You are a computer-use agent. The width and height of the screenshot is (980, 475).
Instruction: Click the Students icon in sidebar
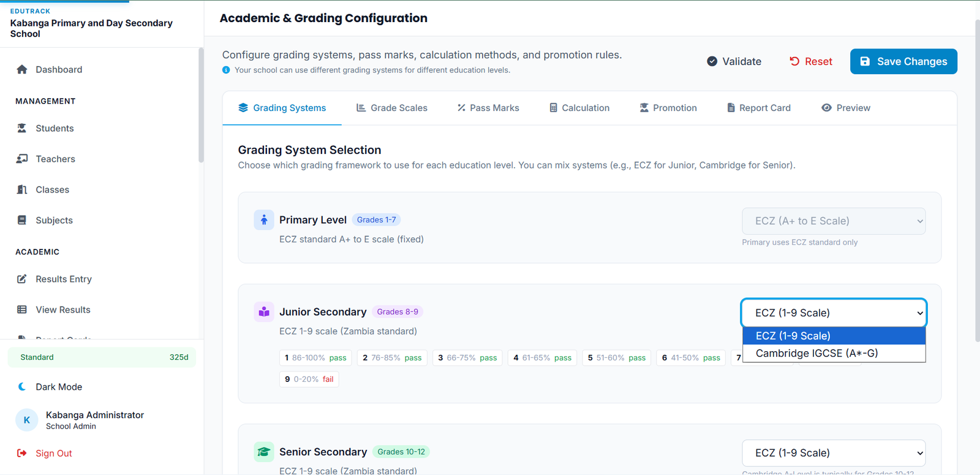coord(22,128)
